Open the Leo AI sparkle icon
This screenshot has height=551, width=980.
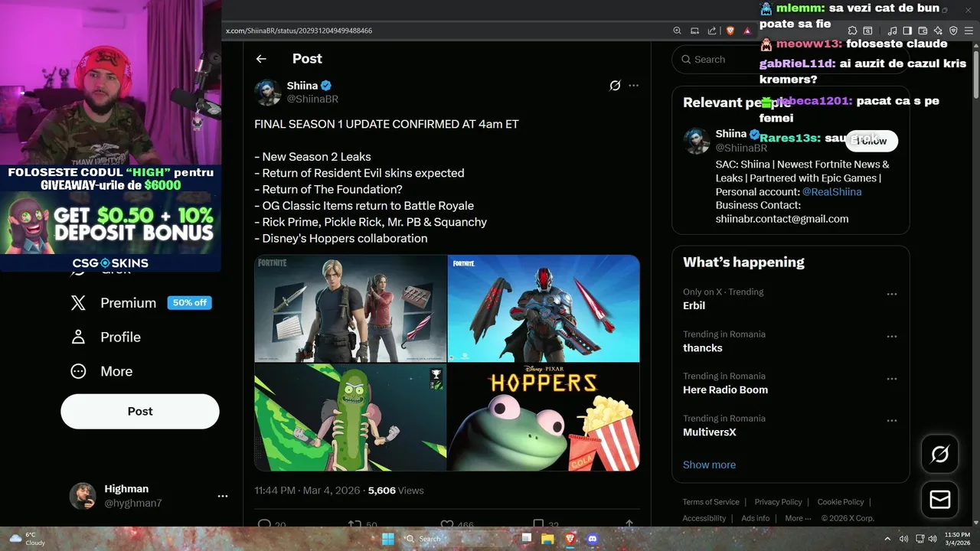click(938, 31)
